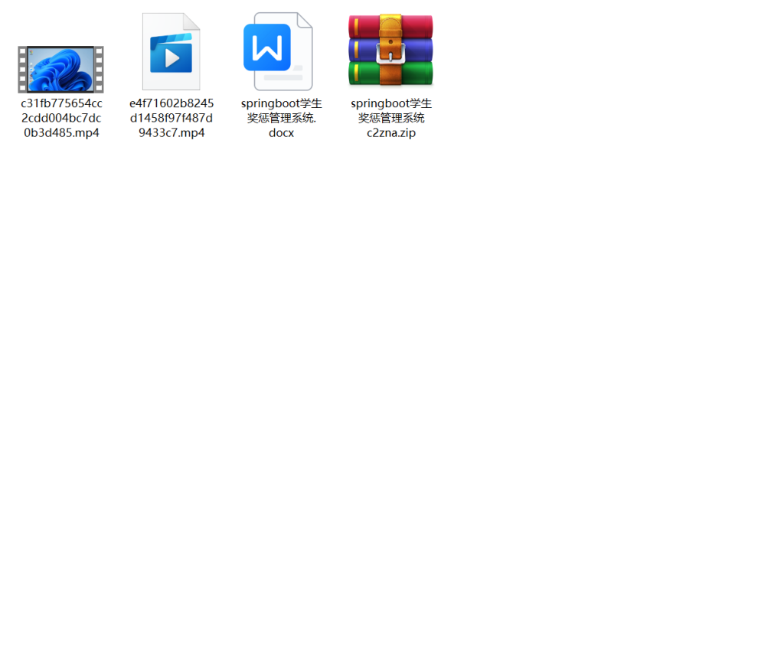
Task: Click right film strip edge of video thumbnail
Action: (99, 69)
